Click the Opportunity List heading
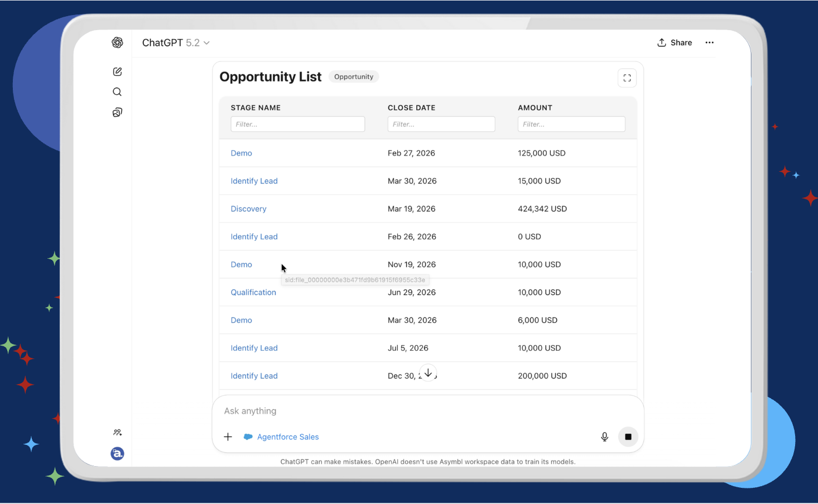 coord(271,77)
